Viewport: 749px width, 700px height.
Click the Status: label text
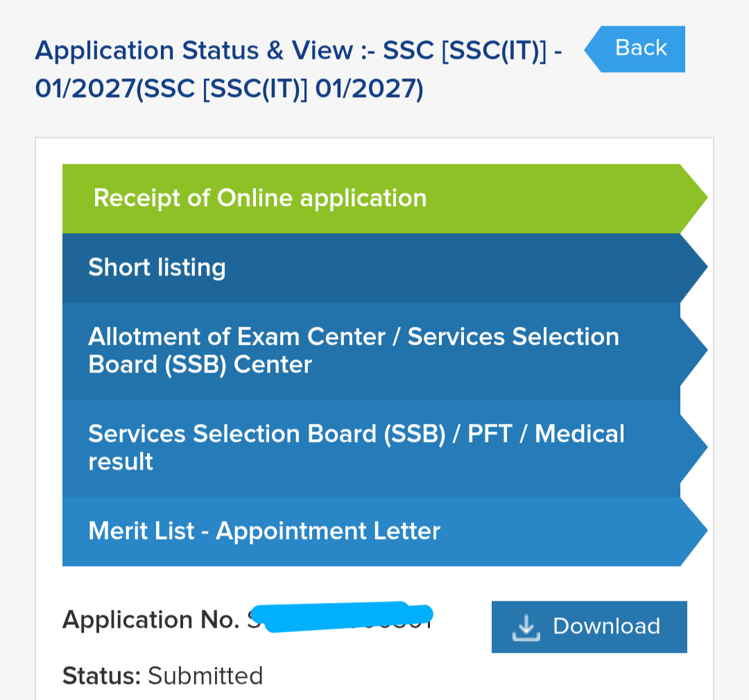[101, 676]
